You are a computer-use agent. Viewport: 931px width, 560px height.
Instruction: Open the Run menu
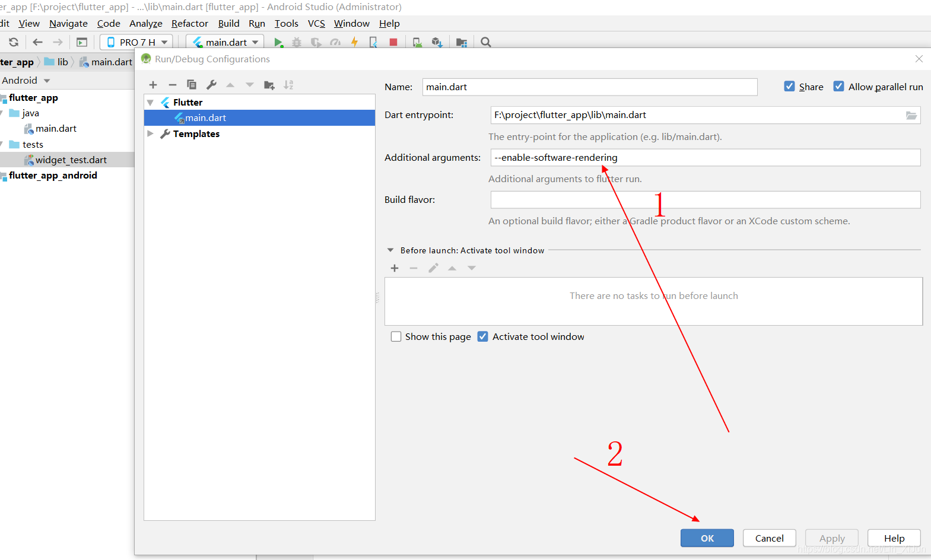257,24
